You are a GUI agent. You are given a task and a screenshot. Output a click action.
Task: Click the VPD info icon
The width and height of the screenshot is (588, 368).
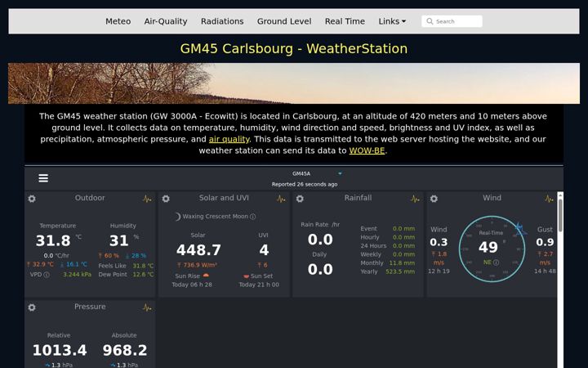[47, 275]
